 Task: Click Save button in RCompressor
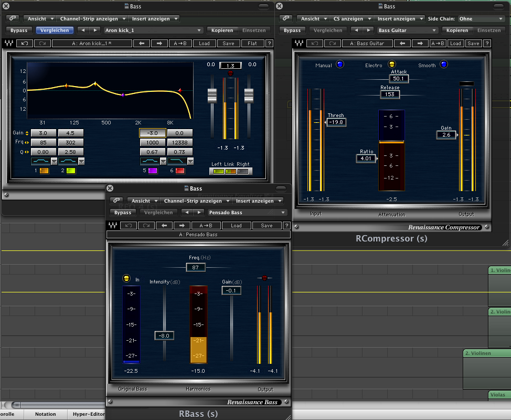[x=473, y=43]
